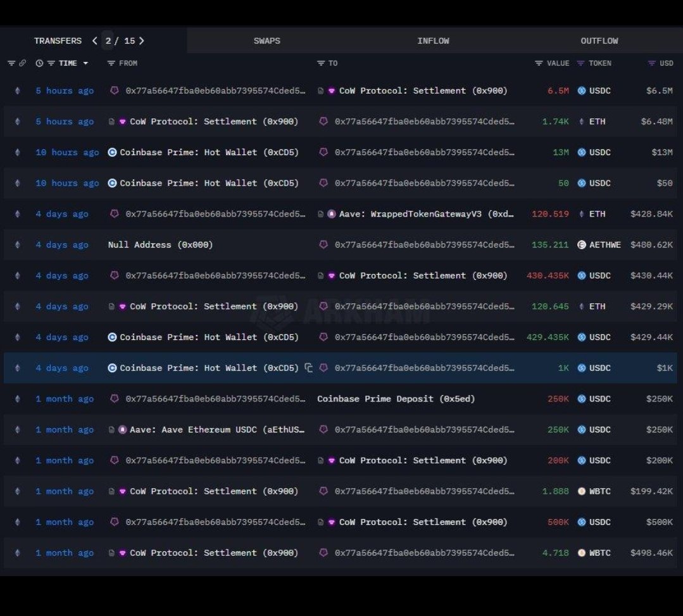Go to next transfers page arrow
This screenshot has height=616, width=683.
pyautogui.click(x=141, y=41)
